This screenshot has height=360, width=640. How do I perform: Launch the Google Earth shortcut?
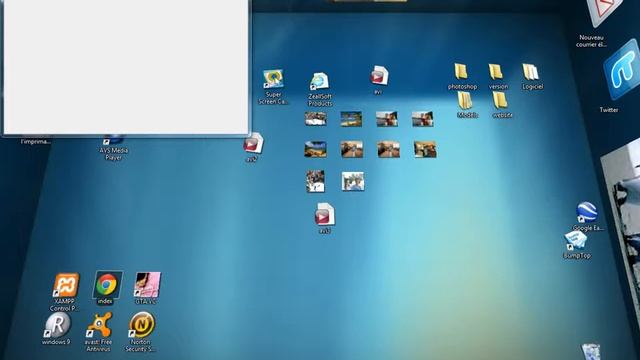click(587, 212)
